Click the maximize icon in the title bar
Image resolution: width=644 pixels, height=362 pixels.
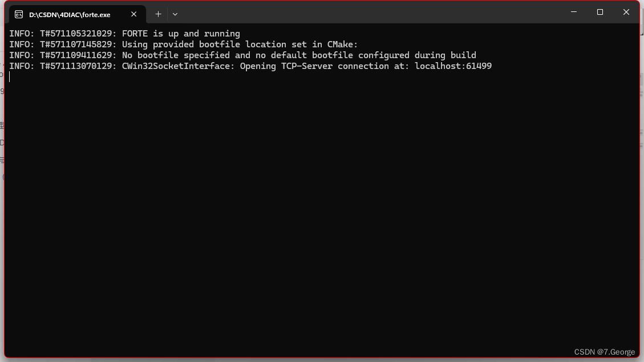tap(600, 12)
